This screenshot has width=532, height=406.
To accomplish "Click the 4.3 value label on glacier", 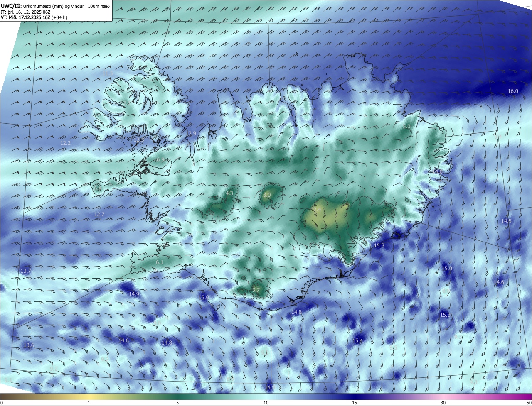I will click(229, 193).
